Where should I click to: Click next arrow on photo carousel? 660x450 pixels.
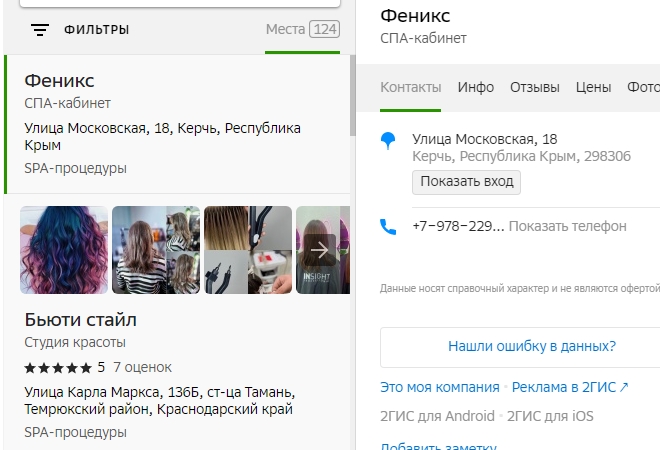[x=320, y=249]
